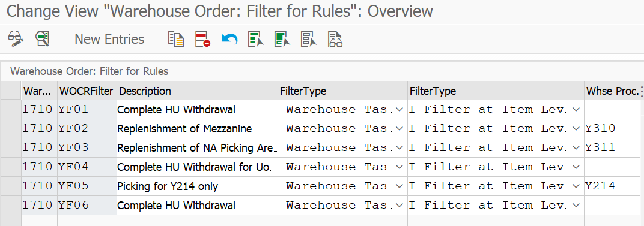Click the New Entries button
The height and width of the screenshot is (226, 644).
click(x=109, y=39)
